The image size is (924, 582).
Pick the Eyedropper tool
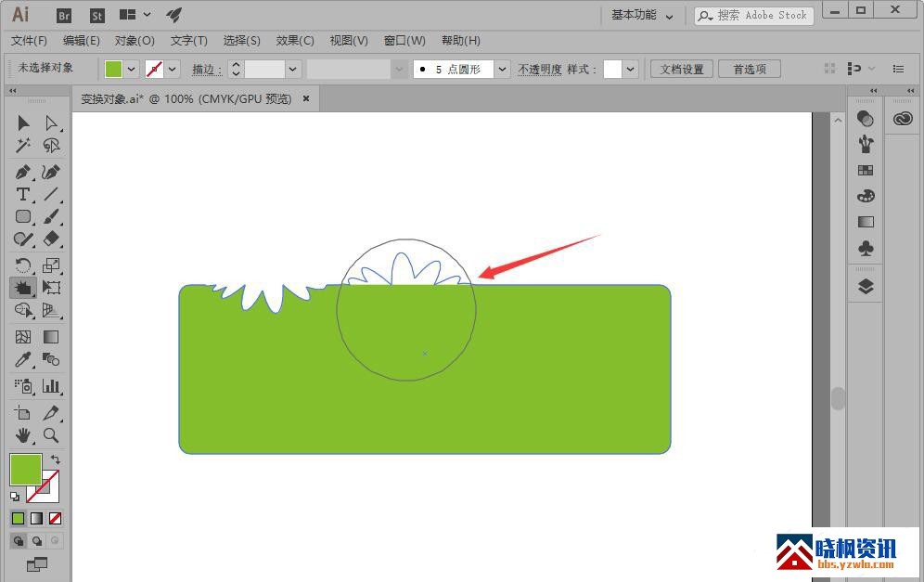point(23,359)
